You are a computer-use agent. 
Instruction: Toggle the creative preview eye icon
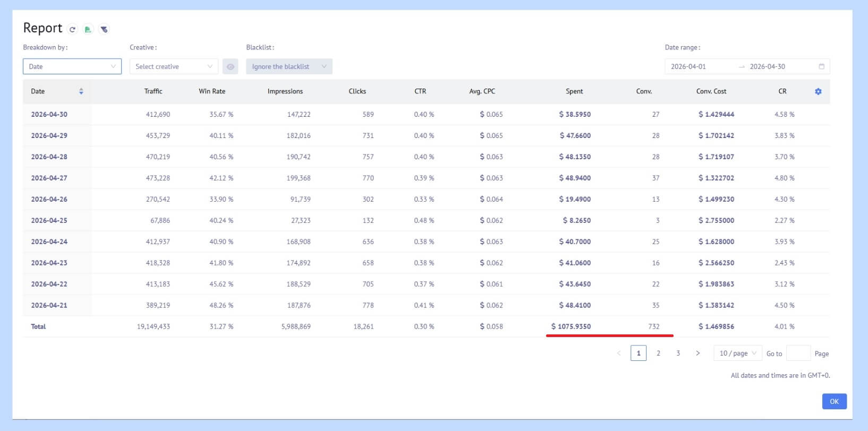231,66
